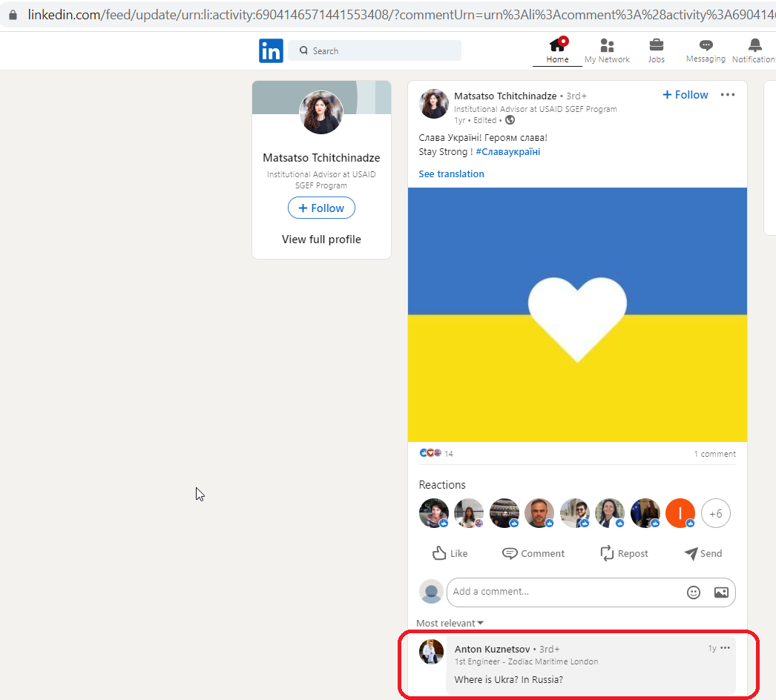Image resolution: width=776 pixels, height=700 pixels.
Task: Click the Anton Kuznetsov commenter name
Action: pyautogui.click(x=492, y=649)
